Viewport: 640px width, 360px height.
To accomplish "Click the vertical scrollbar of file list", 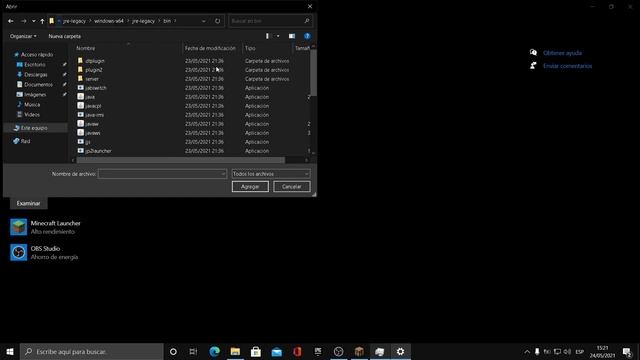I will pyautogui.click(x=313, y=73).
